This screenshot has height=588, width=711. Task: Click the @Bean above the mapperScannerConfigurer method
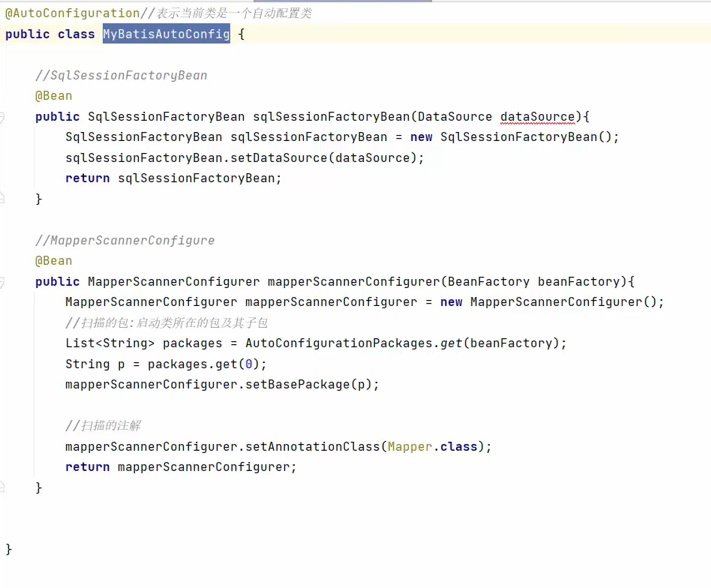[x=53, y=261]
